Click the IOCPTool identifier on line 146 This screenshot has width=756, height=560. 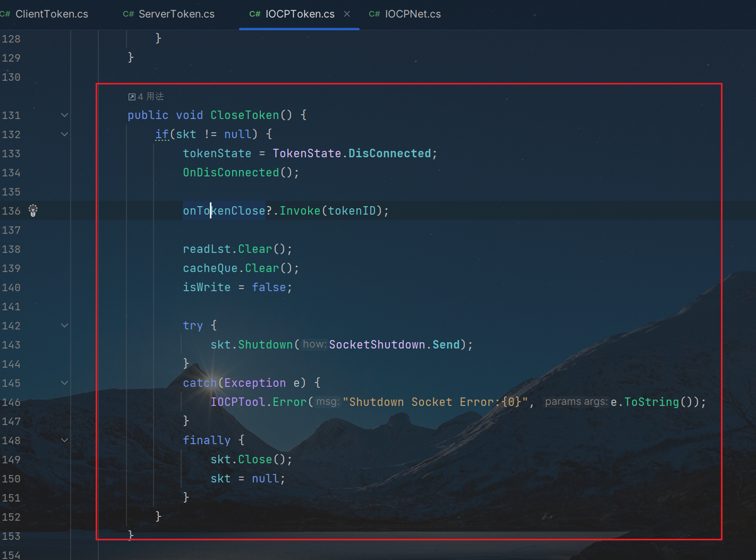click(x=237, y=402)
